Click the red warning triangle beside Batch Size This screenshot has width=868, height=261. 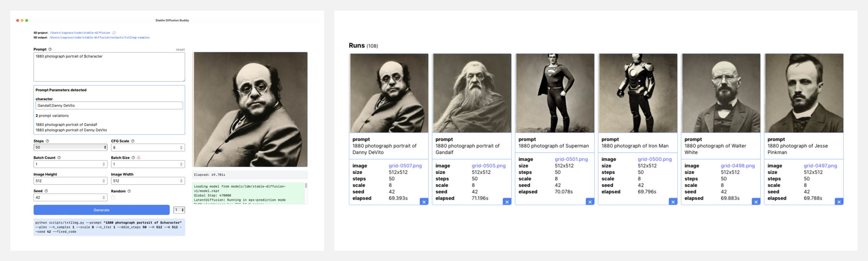coord(139,157)
